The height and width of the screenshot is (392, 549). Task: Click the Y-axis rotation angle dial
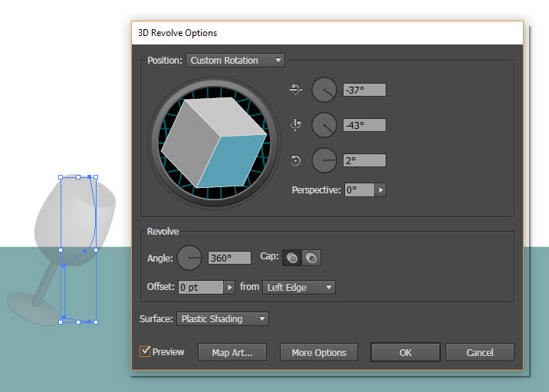click(324, 125)
